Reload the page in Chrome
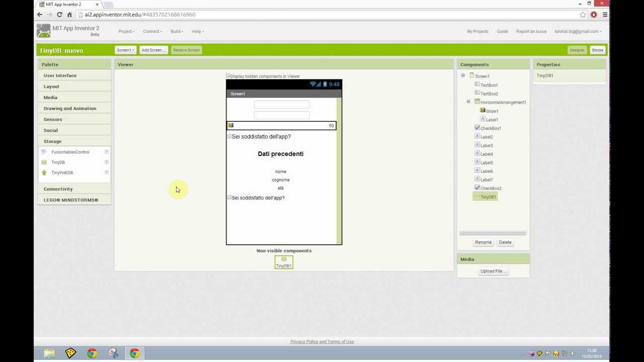644x362 pixels. click(59, 15)
